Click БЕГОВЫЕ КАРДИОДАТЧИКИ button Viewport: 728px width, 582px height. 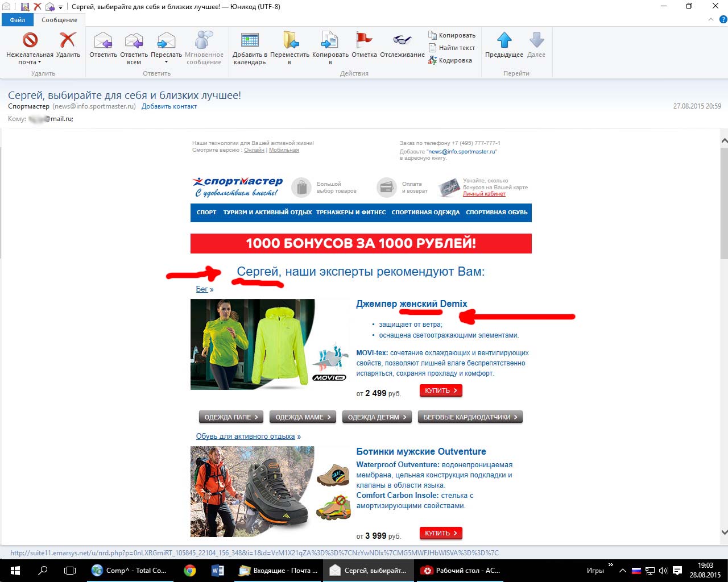point(470,417)
